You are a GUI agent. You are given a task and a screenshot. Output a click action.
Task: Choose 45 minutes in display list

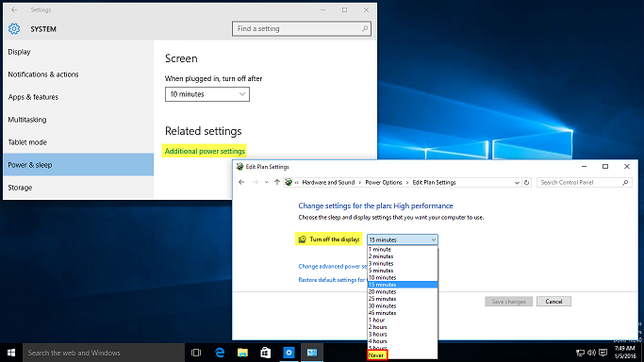coord(403,313)
